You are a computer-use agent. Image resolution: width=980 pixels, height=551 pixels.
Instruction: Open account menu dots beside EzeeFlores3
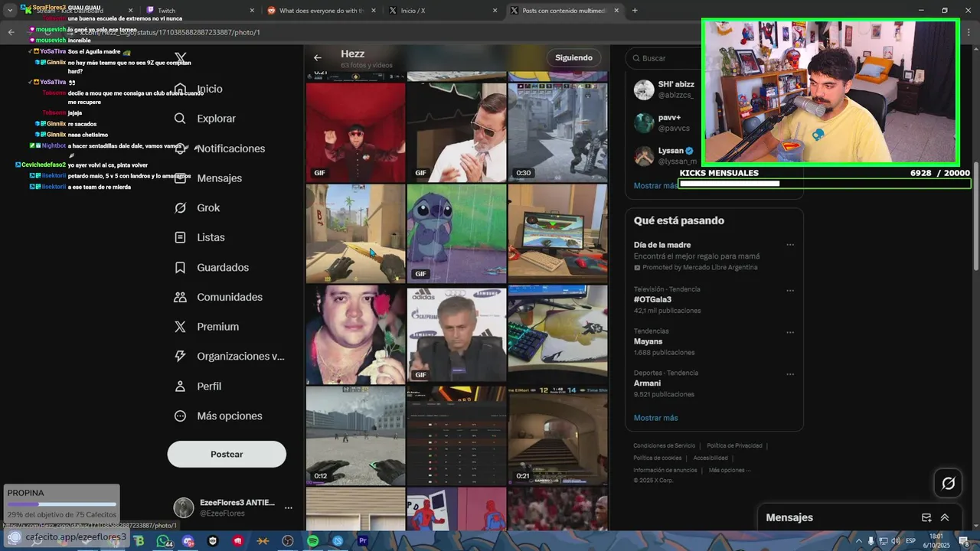tap(289, 507)
